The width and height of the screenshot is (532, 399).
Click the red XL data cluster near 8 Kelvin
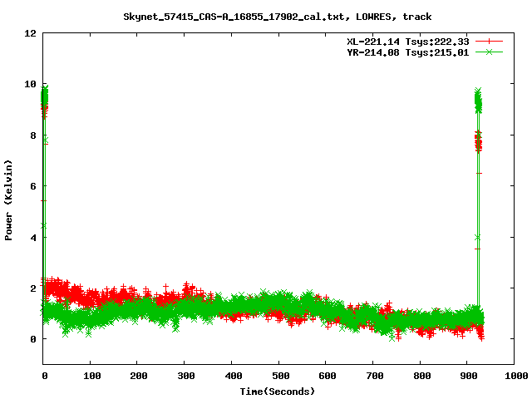click(478, 142)
